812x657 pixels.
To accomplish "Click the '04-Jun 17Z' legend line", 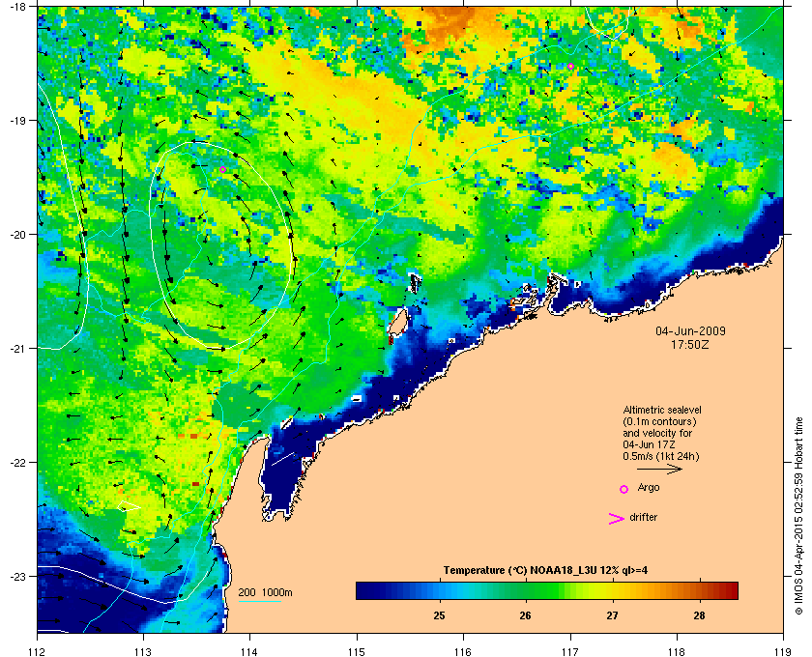I will pos(649,444).
